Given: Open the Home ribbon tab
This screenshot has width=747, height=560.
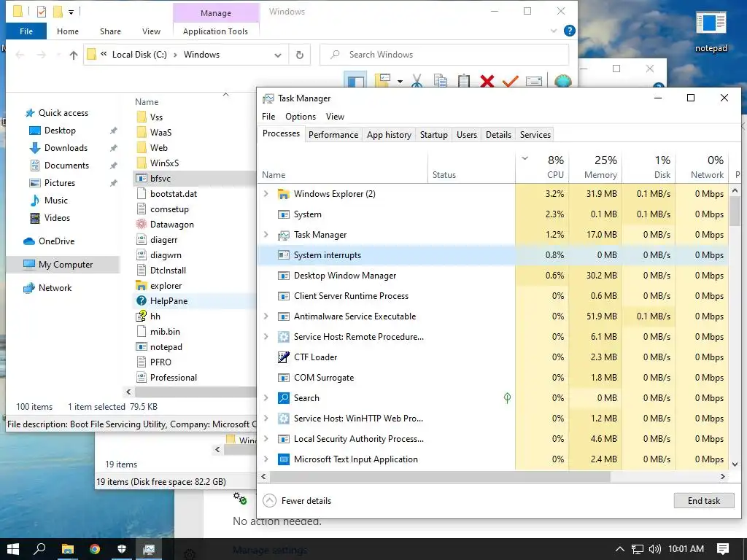Looking at the screenshot, I should 68,31.
